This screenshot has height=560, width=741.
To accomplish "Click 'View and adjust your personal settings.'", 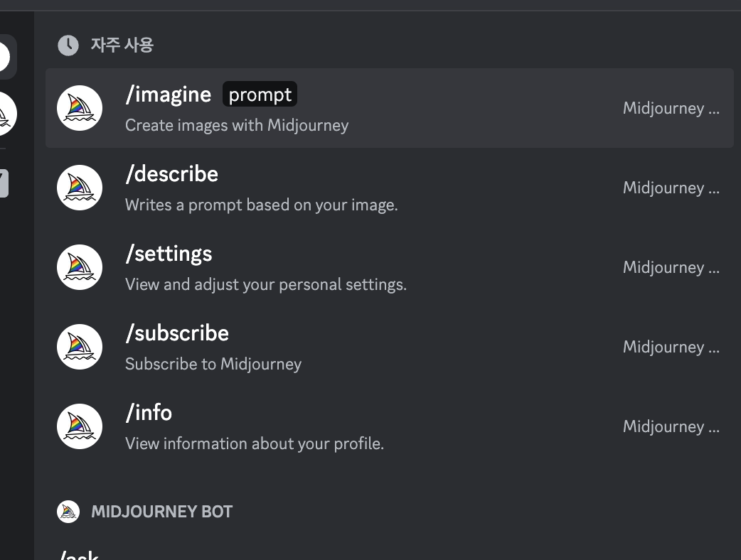I will point(265,284).
